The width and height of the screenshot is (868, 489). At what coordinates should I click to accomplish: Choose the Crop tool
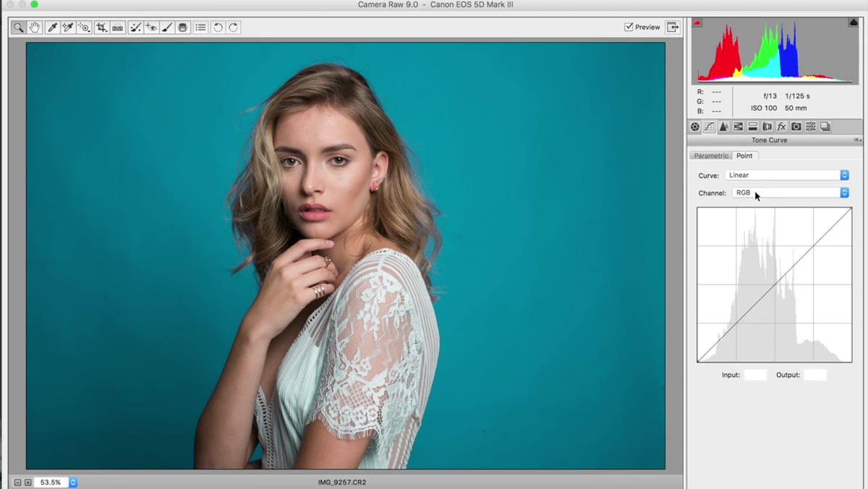pos(101,27)
